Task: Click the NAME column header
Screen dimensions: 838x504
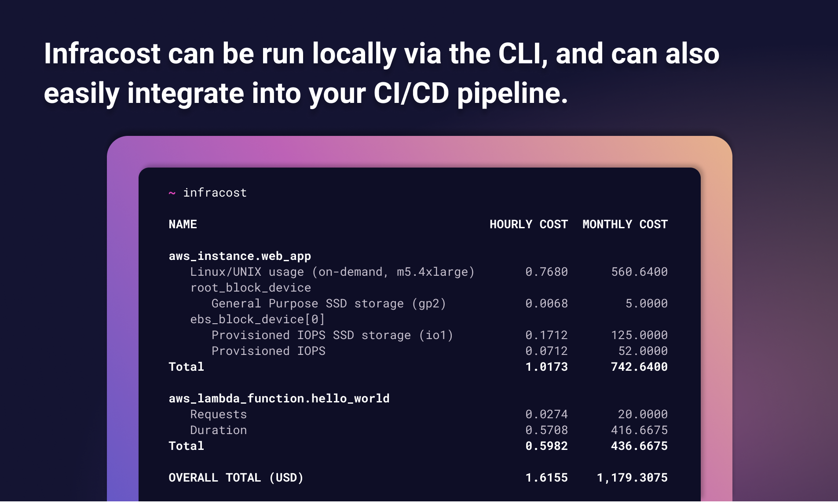Action: click(x=183, y=224)
